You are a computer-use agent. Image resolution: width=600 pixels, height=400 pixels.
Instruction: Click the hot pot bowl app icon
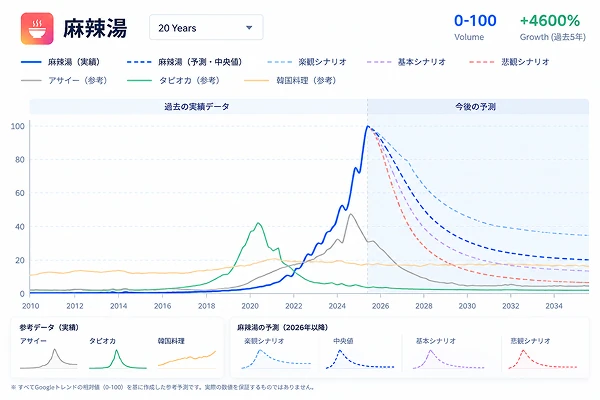[x=37, y=29]
